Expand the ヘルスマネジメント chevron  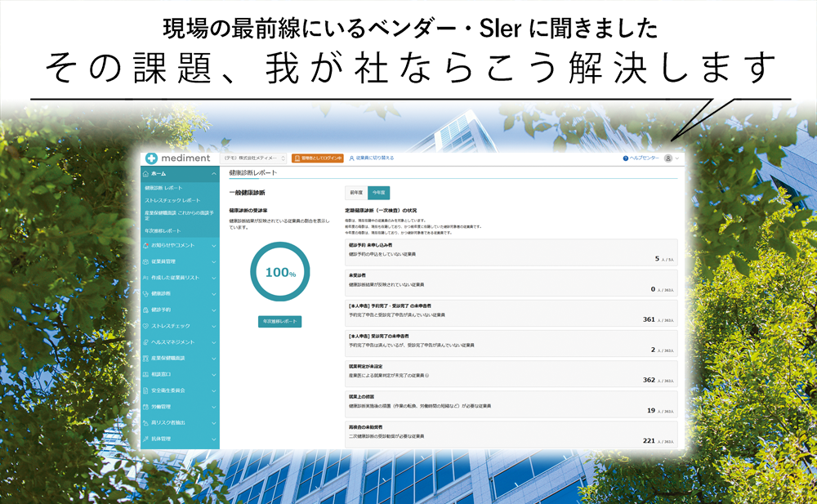(213, 342)
